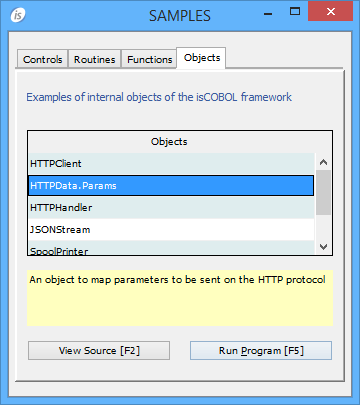Screen dimensions: 360x405
Task: Minimize the SAMPLES window
Action: [268, 14]
